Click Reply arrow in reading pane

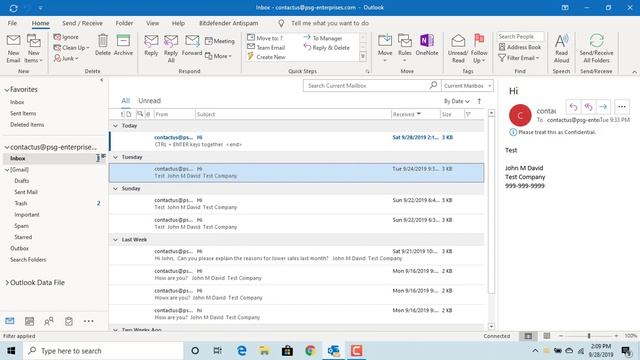click(x=573, y=107)
